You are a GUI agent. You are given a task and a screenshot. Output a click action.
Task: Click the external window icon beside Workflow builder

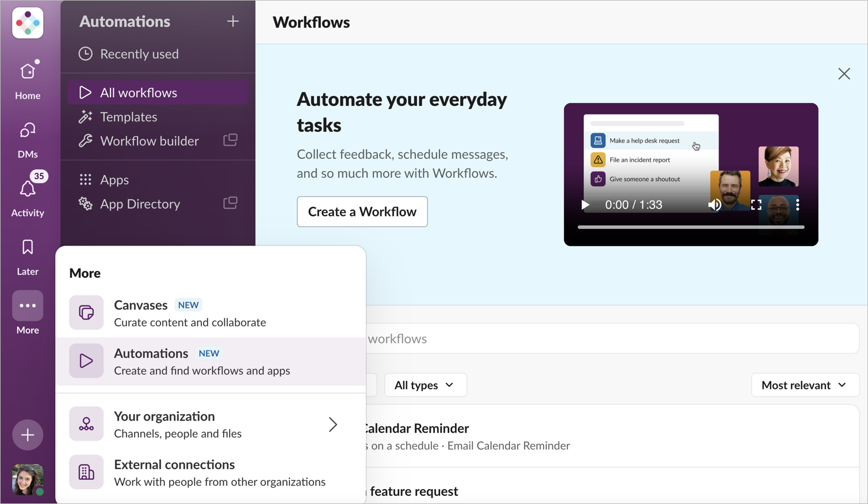230,140
